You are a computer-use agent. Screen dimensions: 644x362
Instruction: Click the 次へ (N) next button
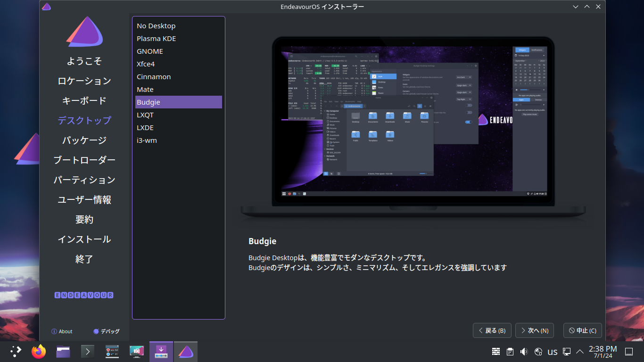[x=535, y=330]
